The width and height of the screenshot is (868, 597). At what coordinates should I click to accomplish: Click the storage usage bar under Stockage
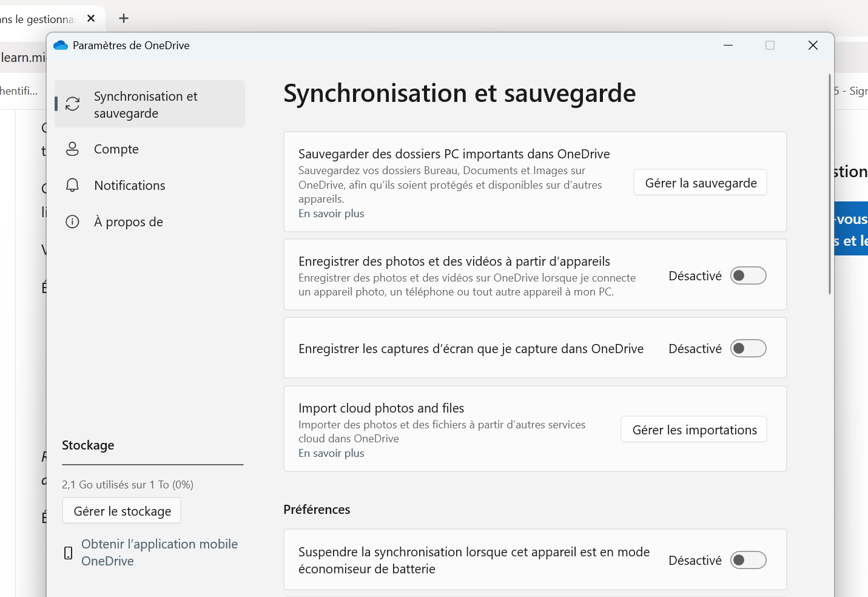153,465
